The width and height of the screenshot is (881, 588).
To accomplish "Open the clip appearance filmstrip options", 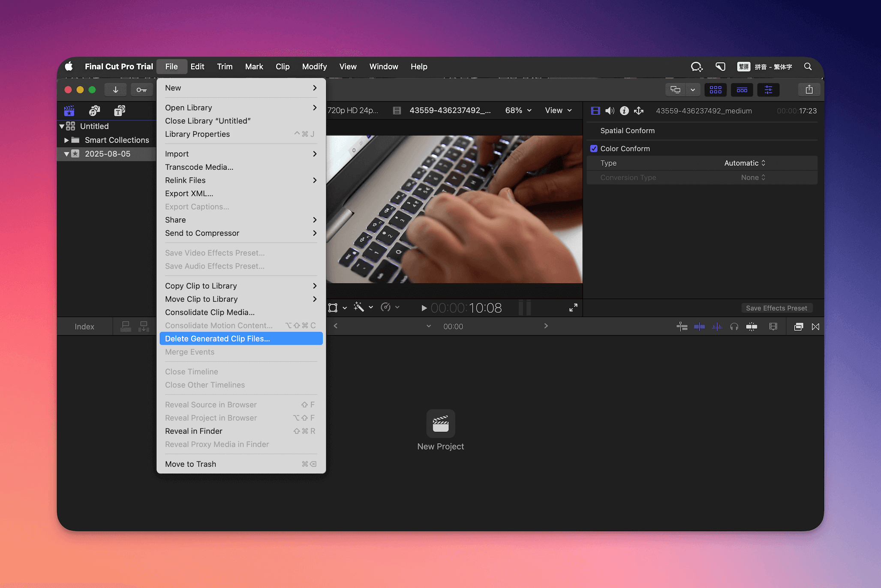I will 773,327.
